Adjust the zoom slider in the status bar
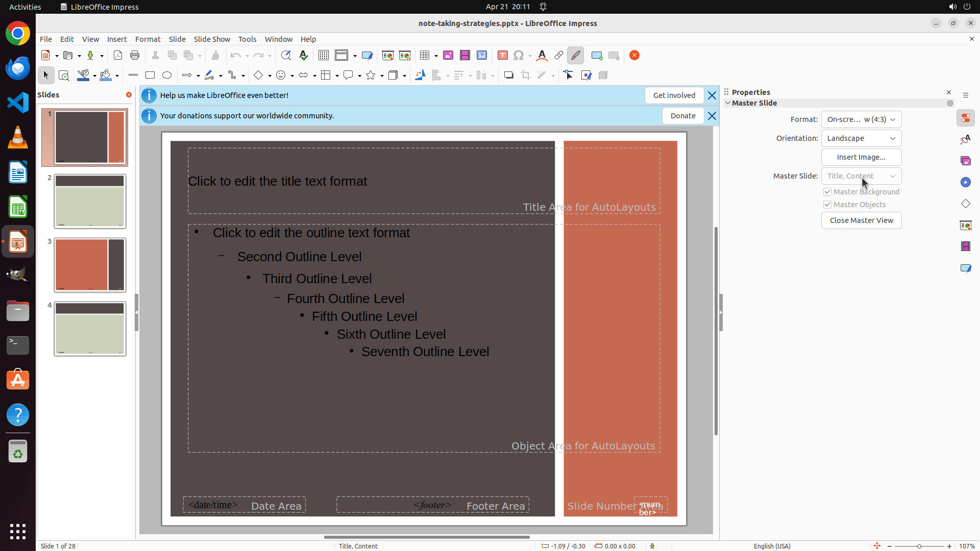Viewport: 980px width, 551px height. (919, 546)
